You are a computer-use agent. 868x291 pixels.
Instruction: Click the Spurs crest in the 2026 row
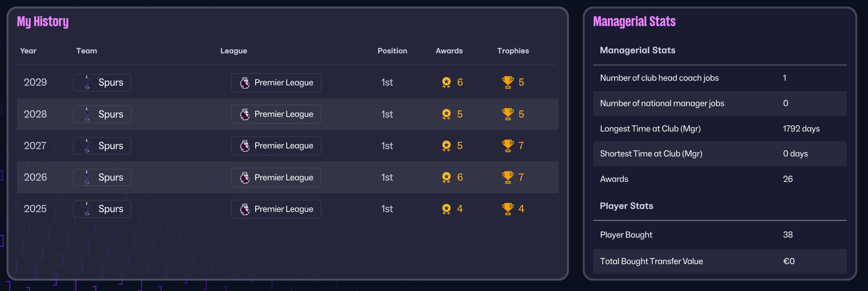pos(88,177)
